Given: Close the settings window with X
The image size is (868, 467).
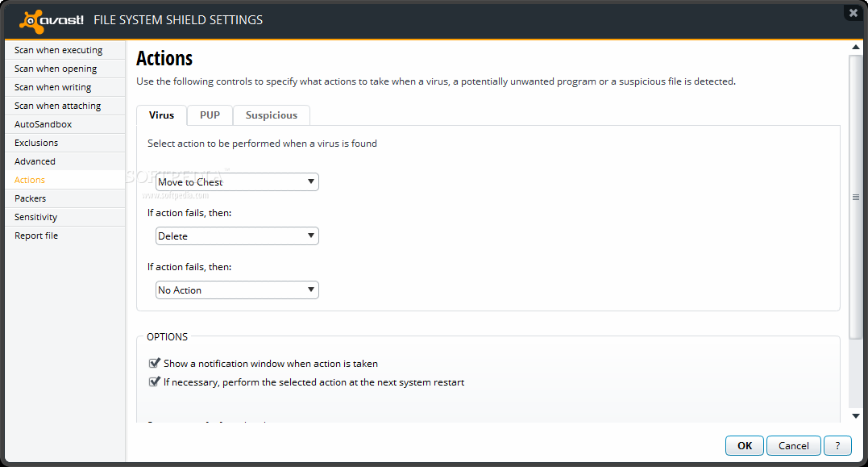Looking at the screenshot, I should click(x=853, y=12).
